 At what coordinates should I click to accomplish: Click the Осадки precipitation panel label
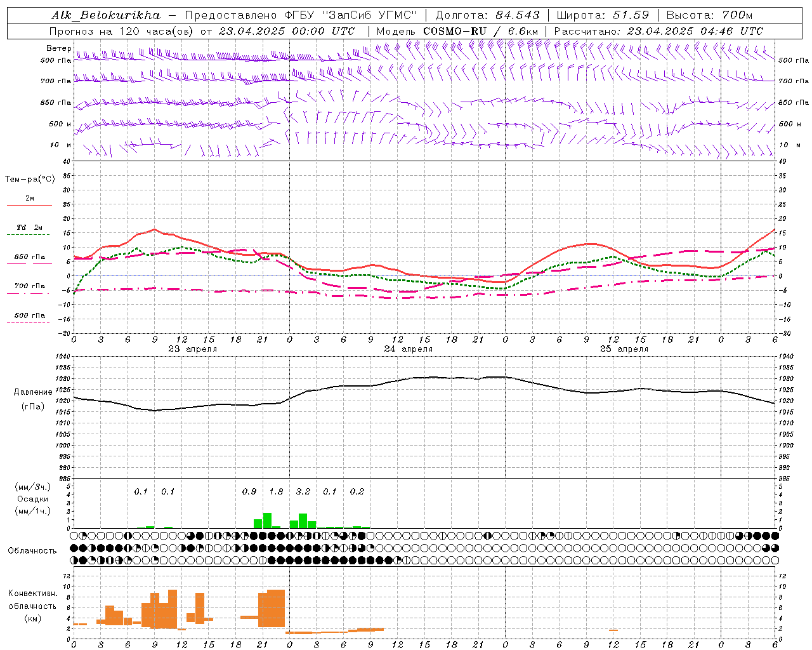[32, 499]
